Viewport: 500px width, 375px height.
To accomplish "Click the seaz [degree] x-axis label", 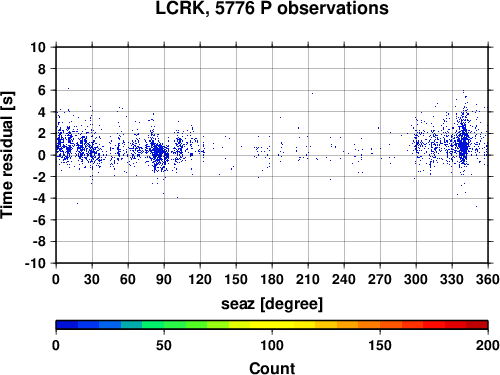I will [272, 304].
